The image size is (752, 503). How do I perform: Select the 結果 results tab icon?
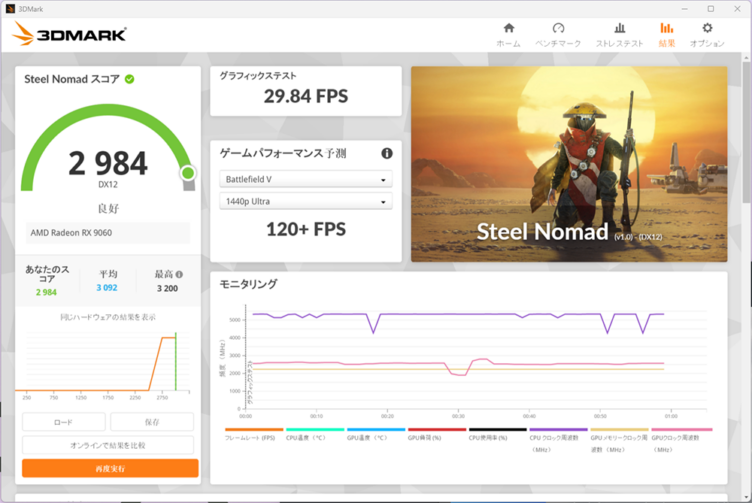pos(667,28)
